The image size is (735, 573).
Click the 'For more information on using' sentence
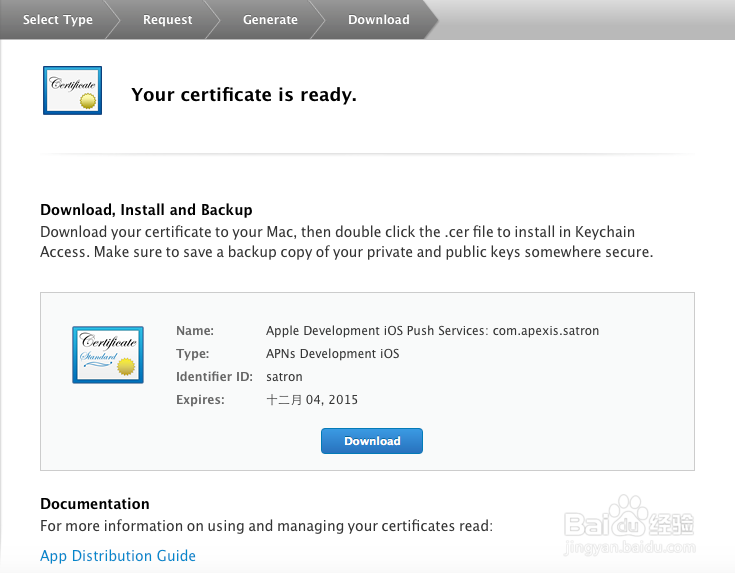coord(266,526)
